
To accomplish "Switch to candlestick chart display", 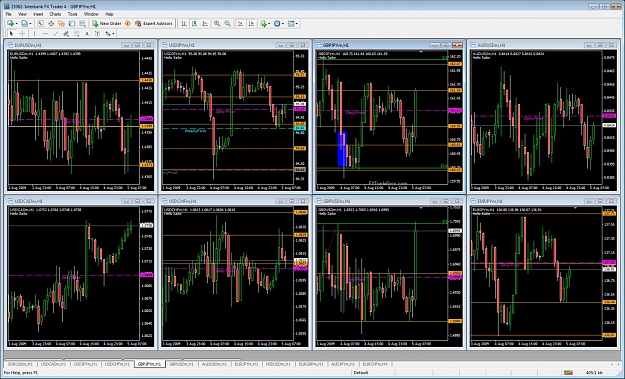I will (x=194, y=24).
